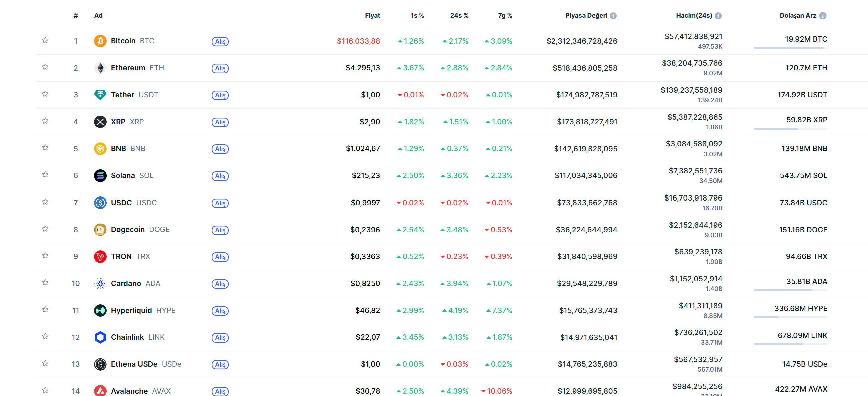Viewport: 868px width, 396px height.
Task: Toggle watchlist star for XRP
Action: pyautogui.click(x=45, y=121)
